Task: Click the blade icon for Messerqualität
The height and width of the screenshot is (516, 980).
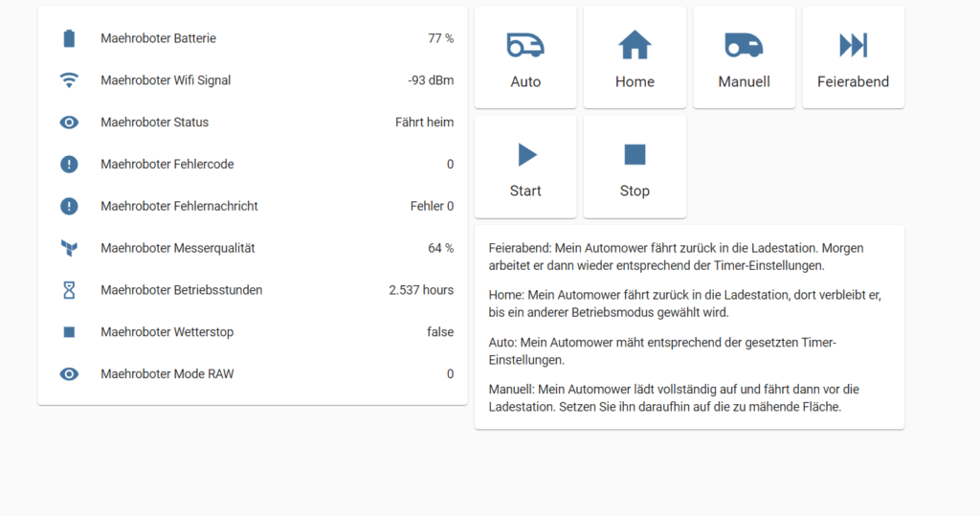Action: coord(69,248)
